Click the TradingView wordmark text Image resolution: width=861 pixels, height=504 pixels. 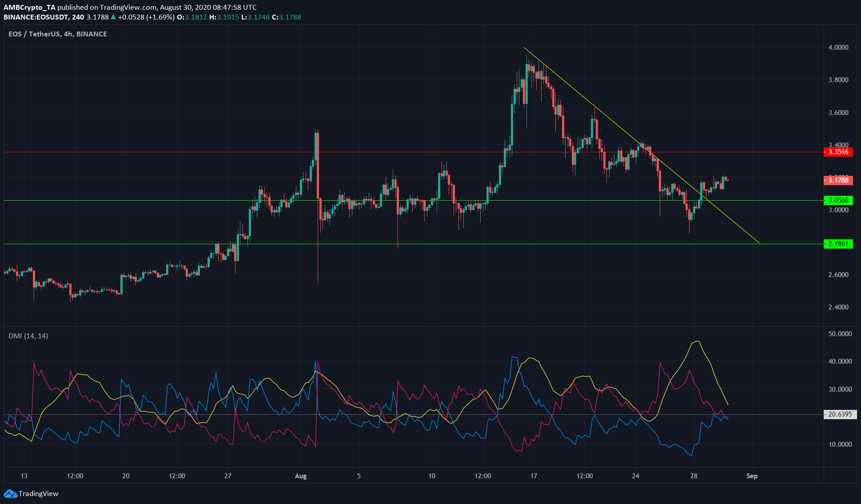click(39, 493)
